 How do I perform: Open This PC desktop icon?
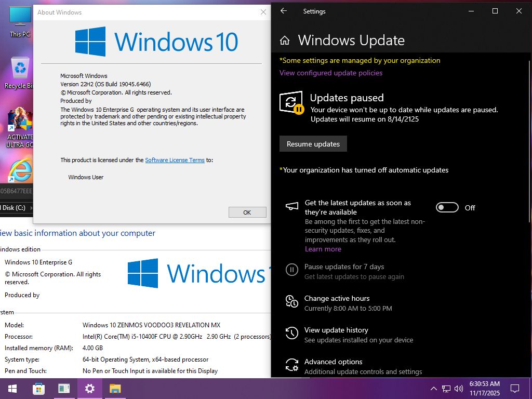(20, 21)
